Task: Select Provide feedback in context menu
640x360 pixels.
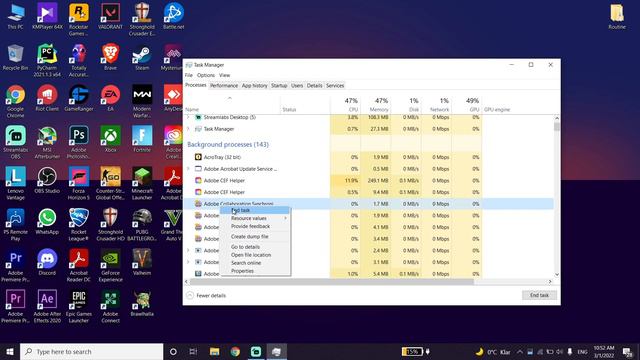Action: (255, 226)
